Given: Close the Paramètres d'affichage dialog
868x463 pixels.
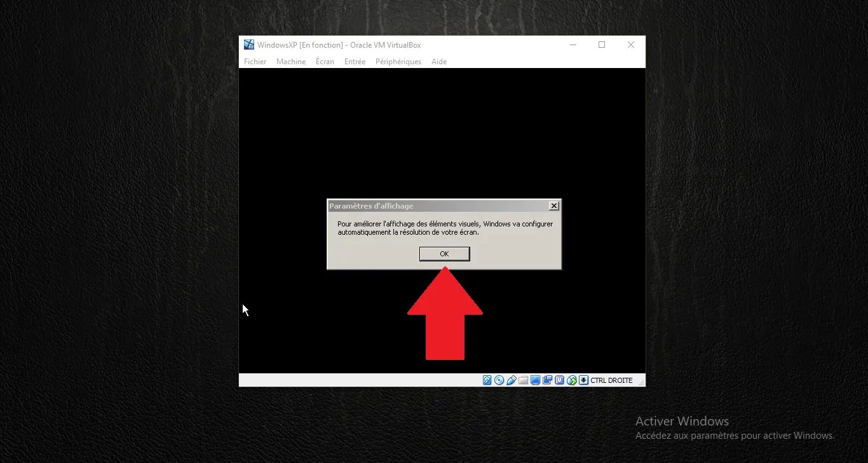Looking at the screenshot, I should pyautogui.click(x=553, y=205).
